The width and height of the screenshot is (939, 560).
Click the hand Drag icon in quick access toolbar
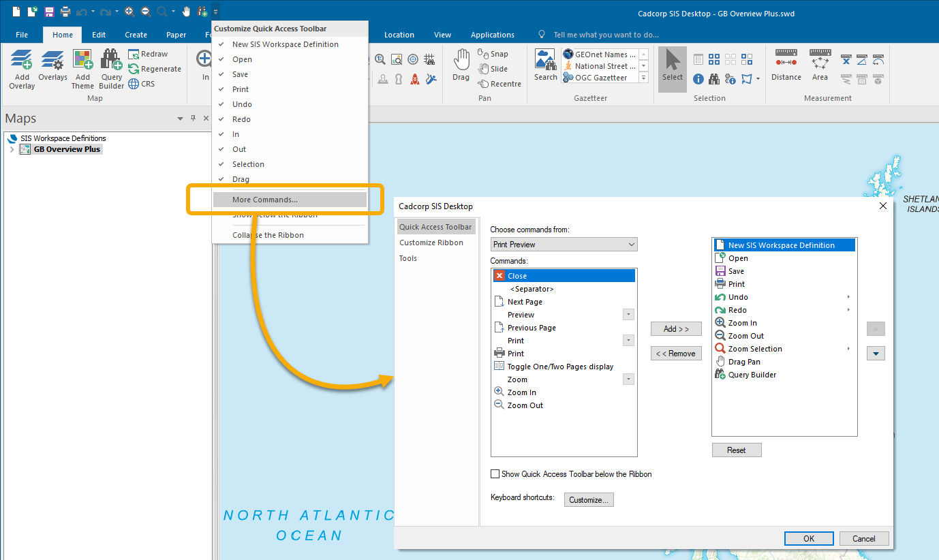click(x=186, y=12)
